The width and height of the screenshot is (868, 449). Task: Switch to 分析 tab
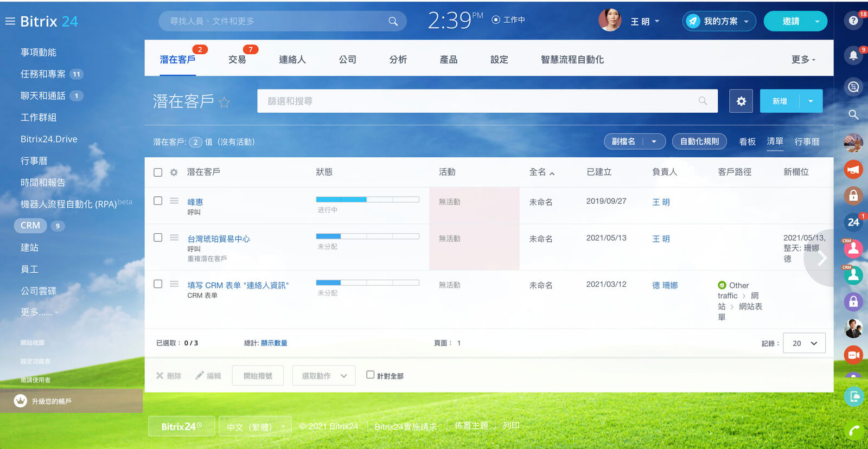tap(398, 60)
